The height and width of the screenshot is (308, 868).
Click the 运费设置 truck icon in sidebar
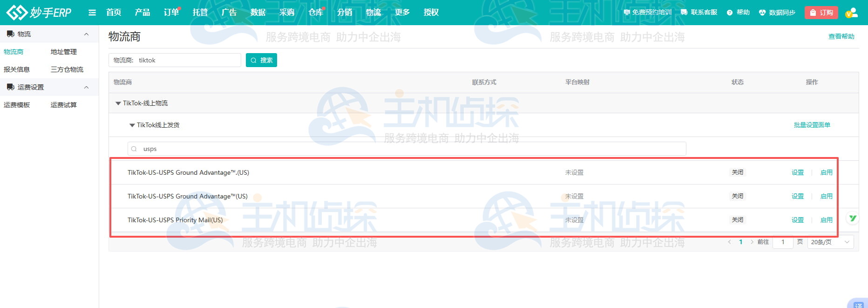pyautogui.click(x=10, y=87)
